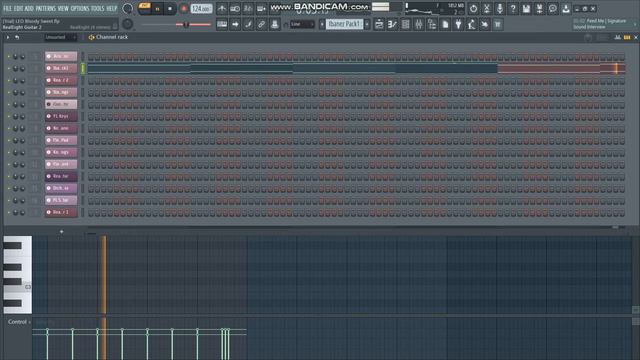This screenshot has width=640, height=360.
Task: Open the browser view icon
Action: (x=432, y=24)
